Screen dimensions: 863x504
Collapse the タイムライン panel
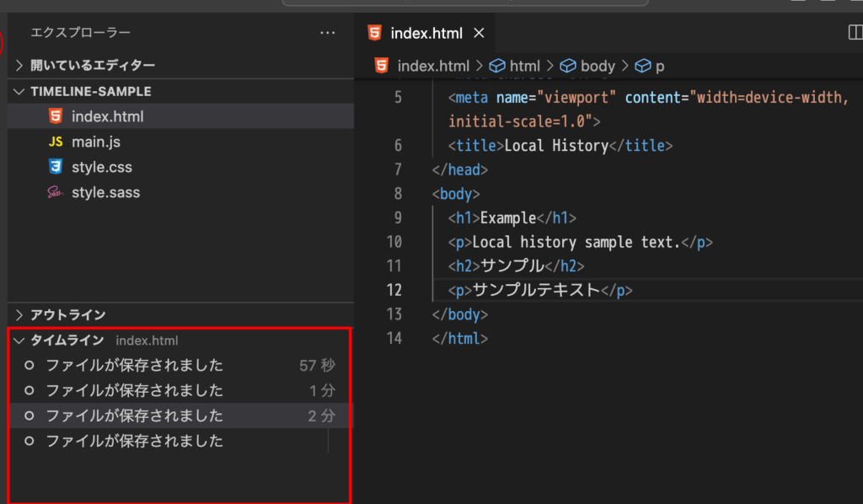pyautogui.click(x=19, y=340)
